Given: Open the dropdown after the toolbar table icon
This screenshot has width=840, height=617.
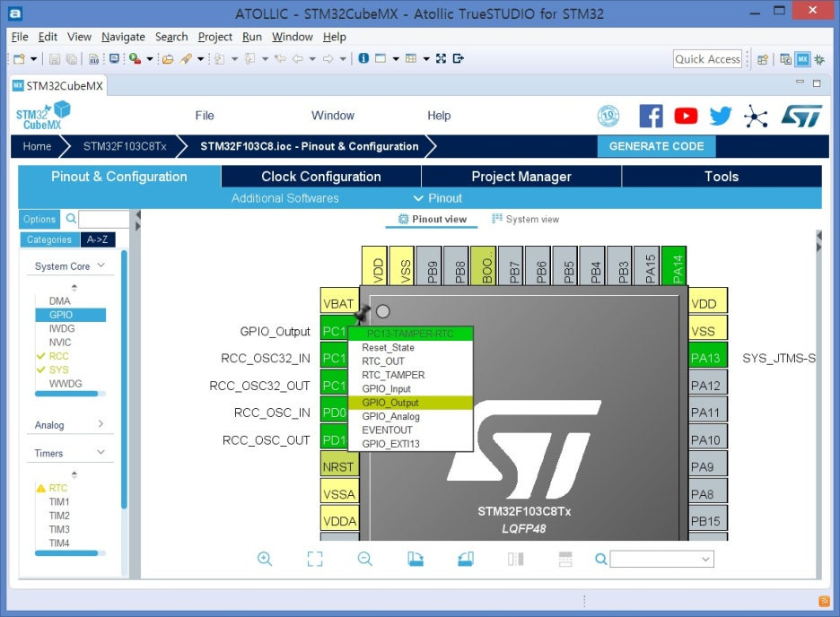Looking at the screenshot, I should 426,59.
